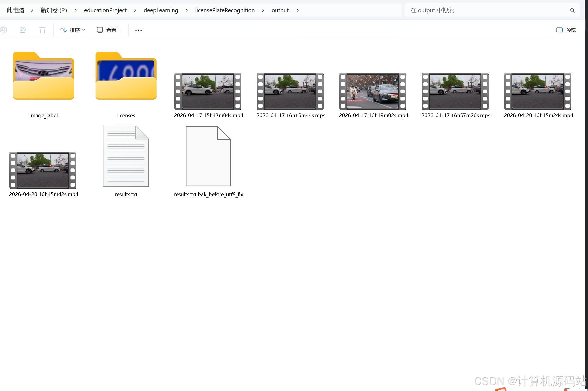This screenshot has width=588, height=391.
Task: Click the share icon in toolbar
Action: (x=23, y=30)
